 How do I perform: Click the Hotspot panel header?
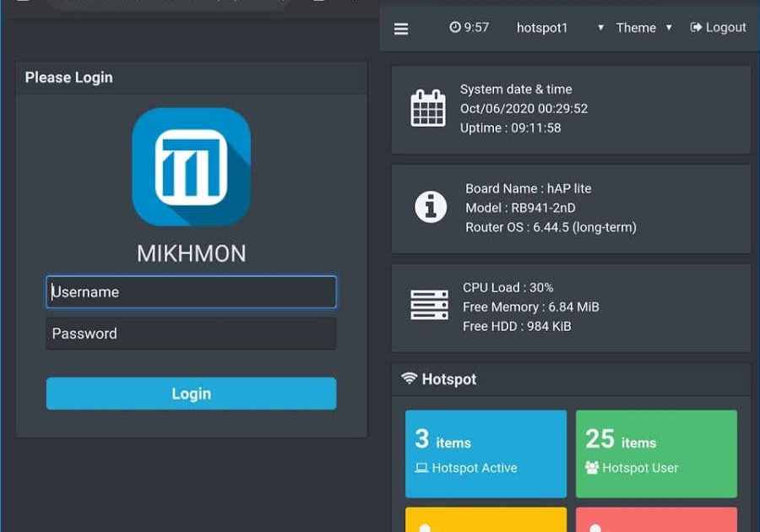coord(571,379)
